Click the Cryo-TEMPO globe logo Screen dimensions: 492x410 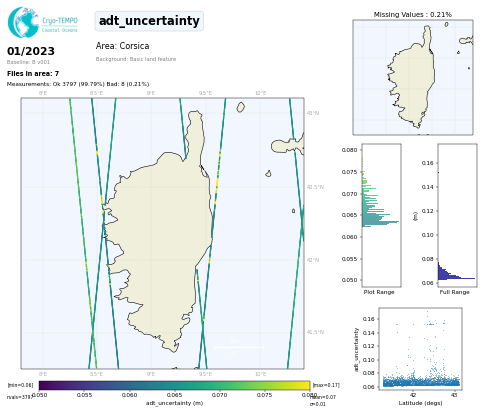[23, 22]
